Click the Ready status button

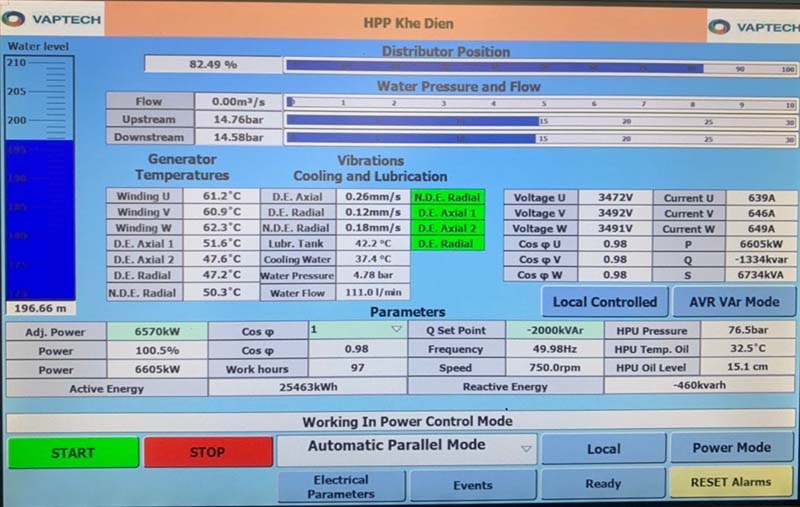tap(603, 484)
